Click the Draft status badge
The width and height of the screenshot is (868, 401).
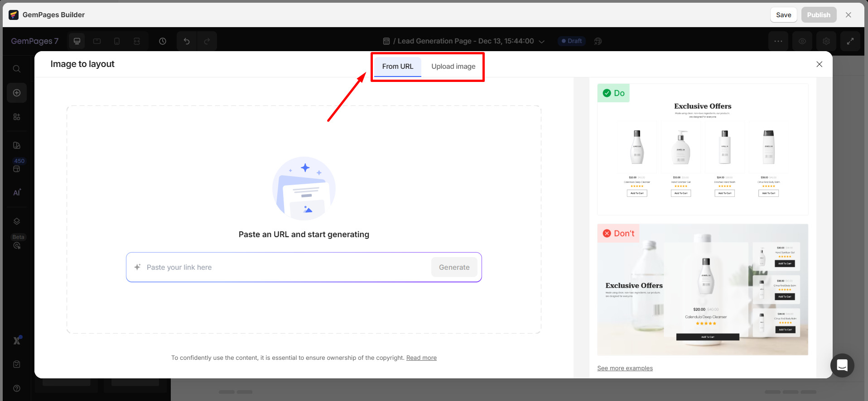[x=572, y=41]
